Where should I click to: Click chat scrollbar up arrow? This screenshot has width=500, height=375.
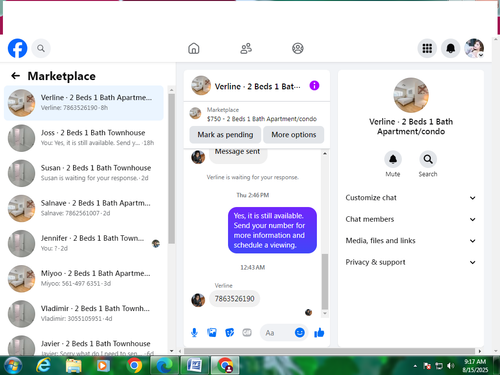coord(325,153)
